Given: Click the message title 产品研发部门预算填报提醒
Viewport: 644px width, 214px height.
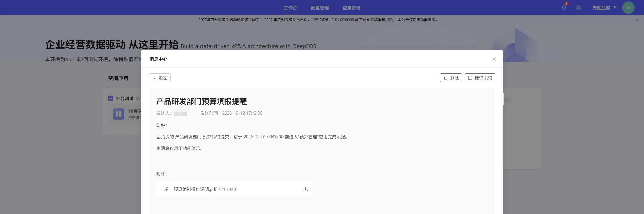Looking at the screenshot, I should (x=202, y=101).
